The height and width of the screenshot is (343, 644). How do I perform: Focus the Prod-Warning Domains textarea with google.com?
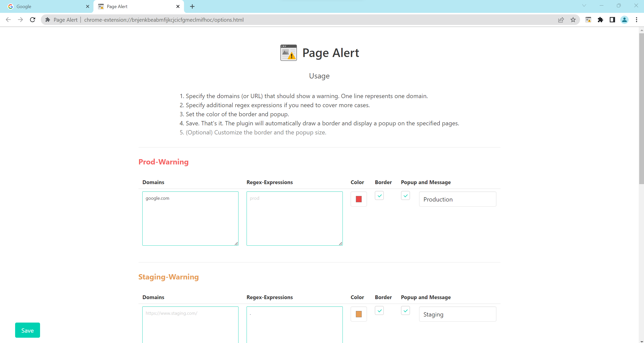[190, 218]
